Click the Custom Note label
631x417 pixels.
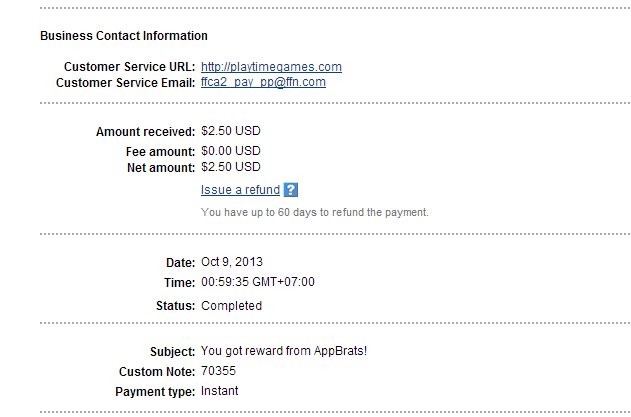[x=156, y=371]
